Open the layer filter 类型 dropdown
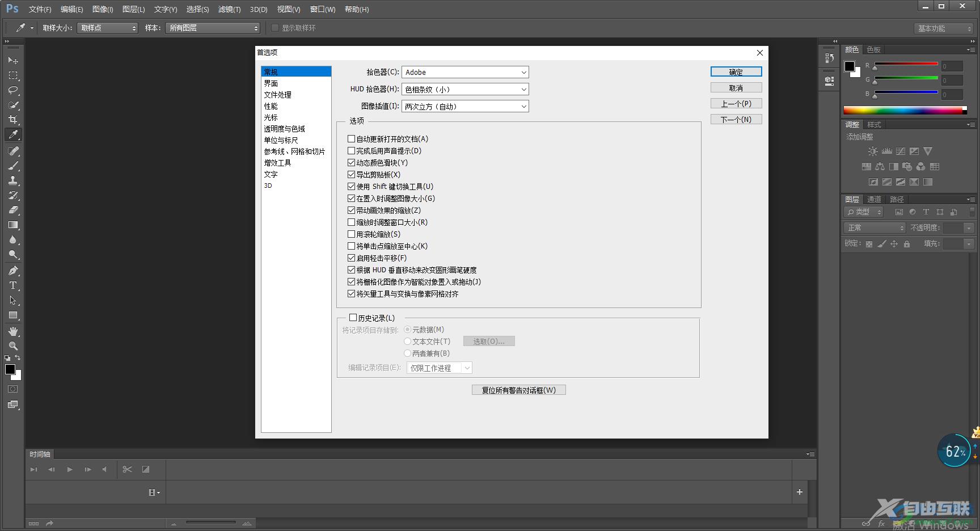Image resolution: width=980 pixels, height=531 pixels. [x=864, y=212]
